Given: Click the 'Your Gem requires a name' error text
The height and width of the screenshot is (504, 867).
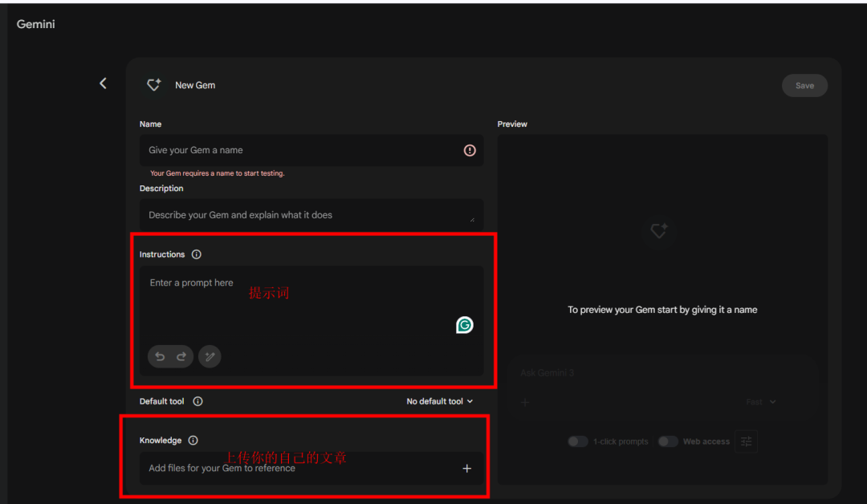Looking at the screenshot, I should 218,173.
